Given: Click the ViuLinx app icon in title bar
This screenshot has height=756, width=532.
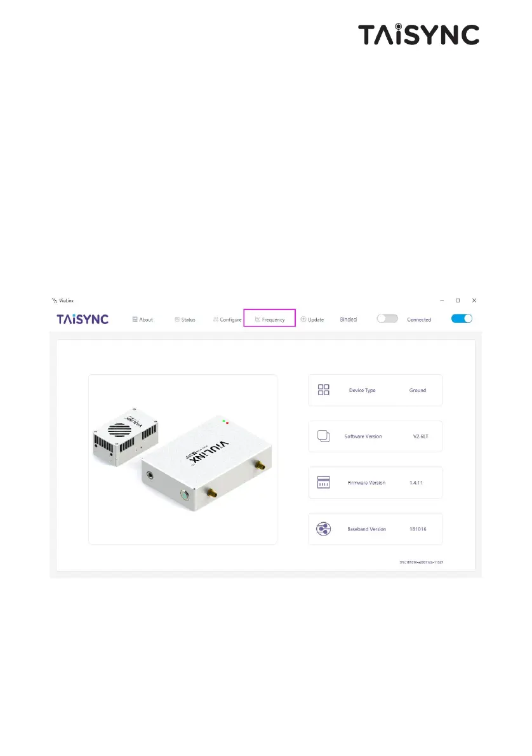Looking at the screenshot, I should pos(55,300).
